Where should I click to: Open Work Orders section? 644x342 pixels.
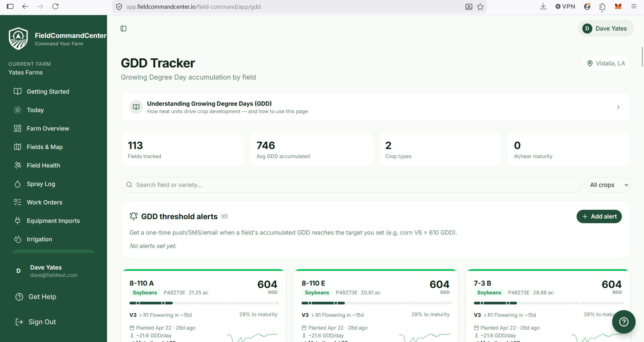(53, 202)
